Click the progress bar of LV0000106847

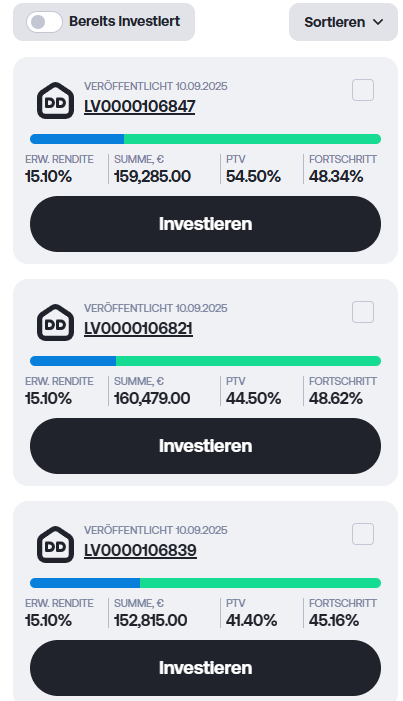coord(205,139)
